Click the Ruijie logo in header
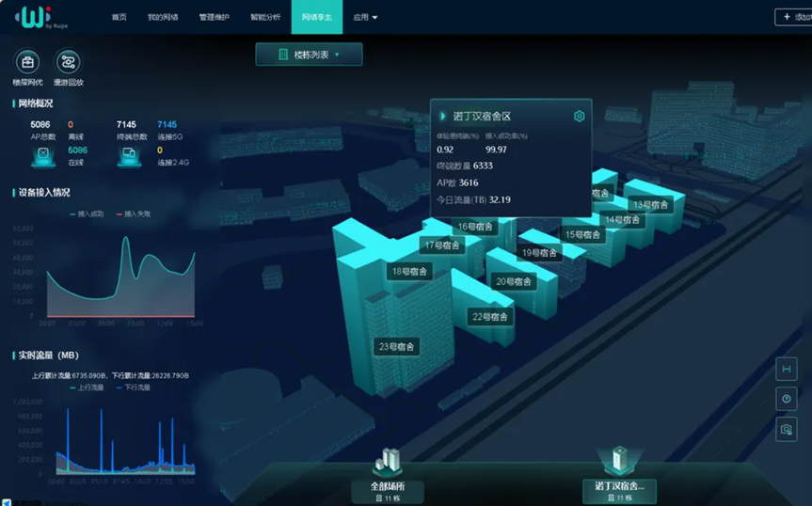812x506 pixels. 32,17
